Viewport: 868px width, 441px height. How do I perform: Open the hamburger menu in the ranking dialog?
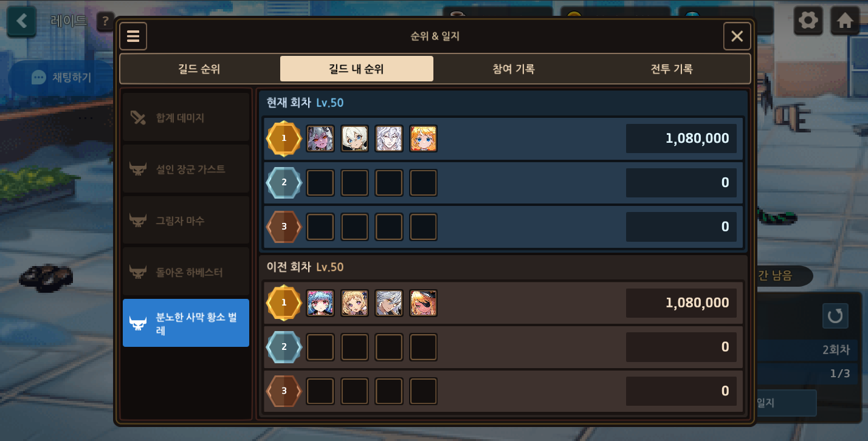(x=133, y=36)
